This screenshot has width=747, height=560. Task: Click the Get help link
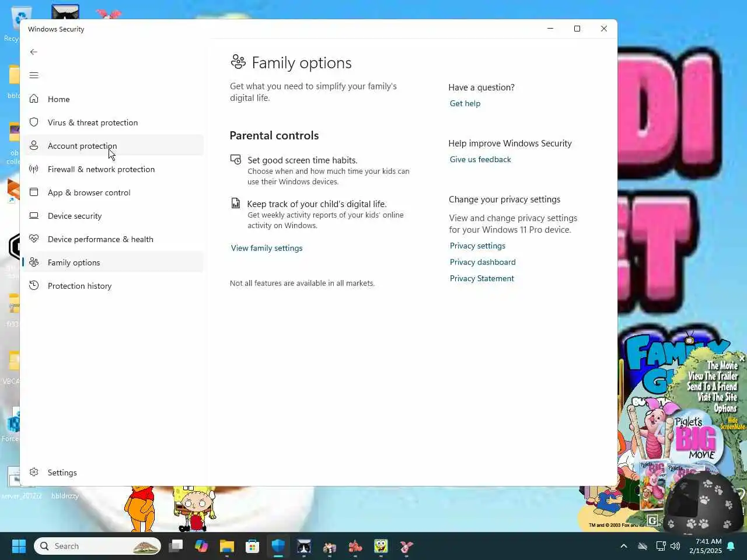tap(465, 103)
